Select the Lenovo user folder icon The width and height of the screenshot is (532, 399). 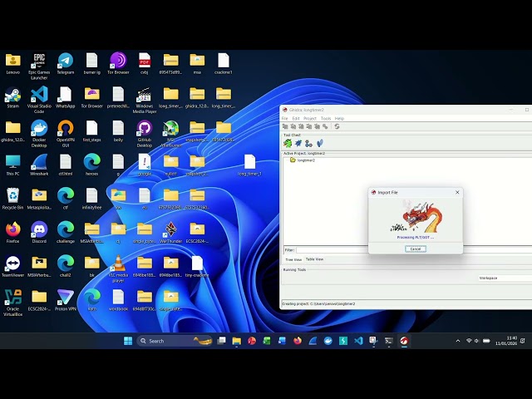[x=13, y=63]
